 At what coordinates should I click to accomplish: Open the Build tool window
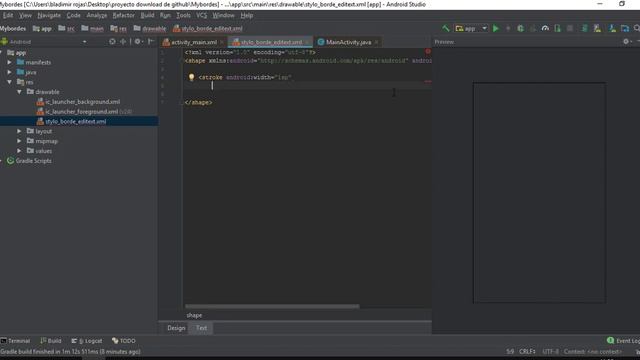(51, 340)
